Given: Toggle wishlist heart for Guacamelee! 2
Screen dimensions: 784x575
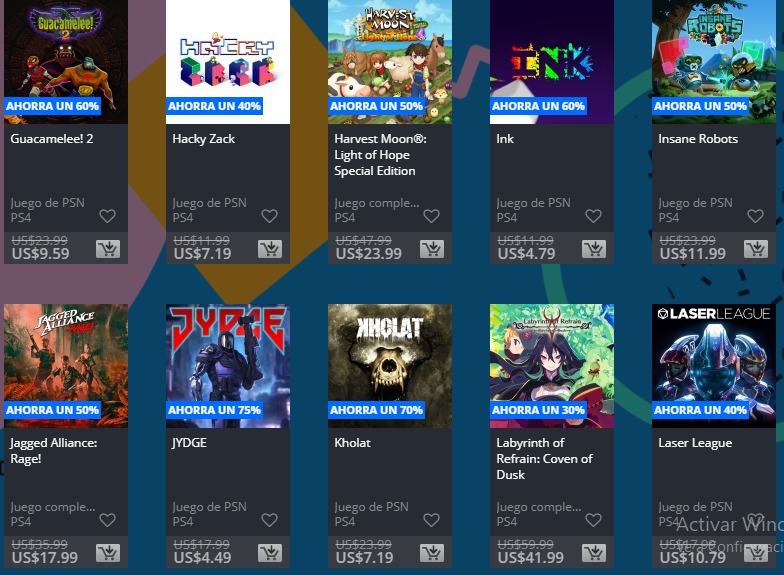Looking at the screenshot, I should pyautogui.click(x=108, y=216).
